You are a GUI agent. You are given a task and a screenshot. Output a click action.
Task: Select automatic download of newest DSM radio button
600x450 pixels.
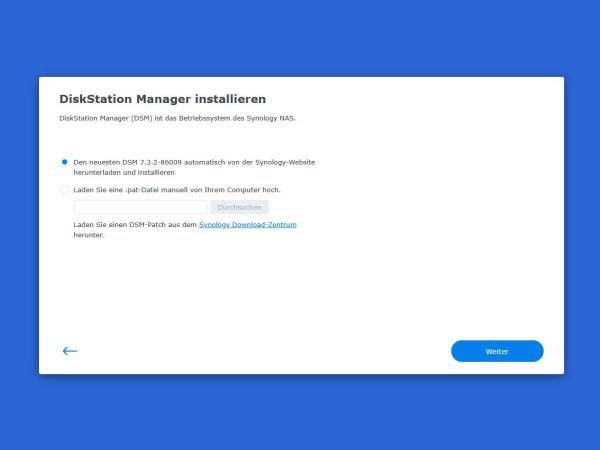pos(64,161)
